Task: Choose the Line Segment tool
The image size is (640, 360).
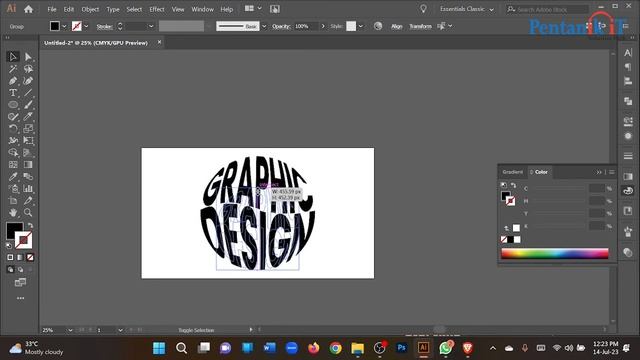Action: pyautogui.click(x=28, y=93)
